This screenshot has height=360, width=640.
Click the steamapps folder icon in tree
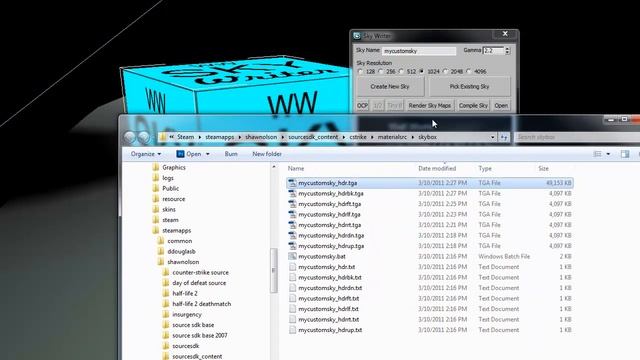[x=156, y=230]
